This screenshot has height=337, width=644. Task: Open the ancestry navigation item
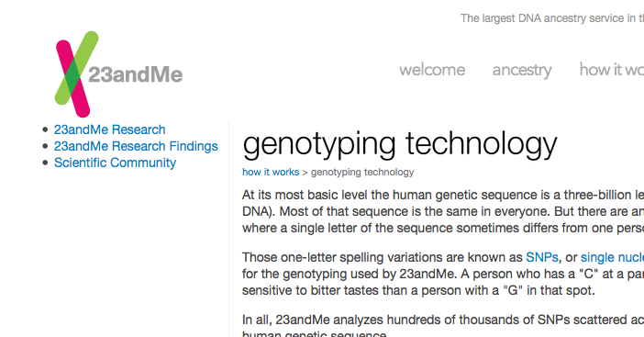pos(522,70)
